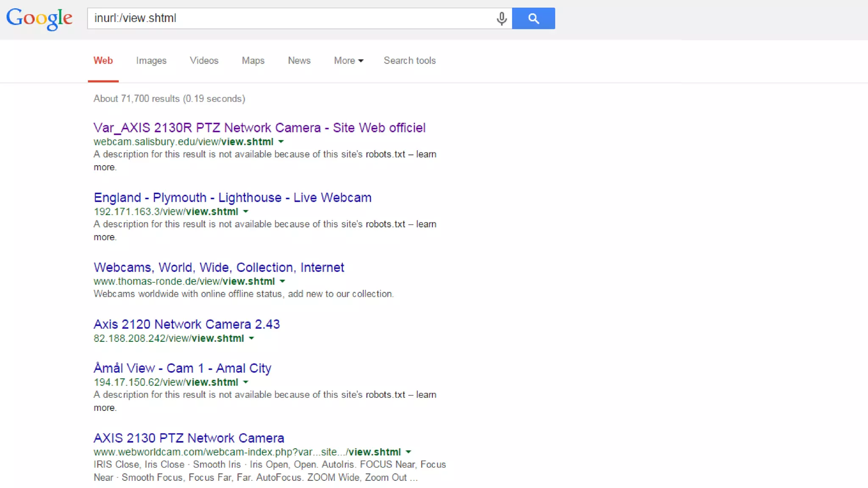
Task: Expand arrow next to webworldcam.com URL
Action: (409, 452)
